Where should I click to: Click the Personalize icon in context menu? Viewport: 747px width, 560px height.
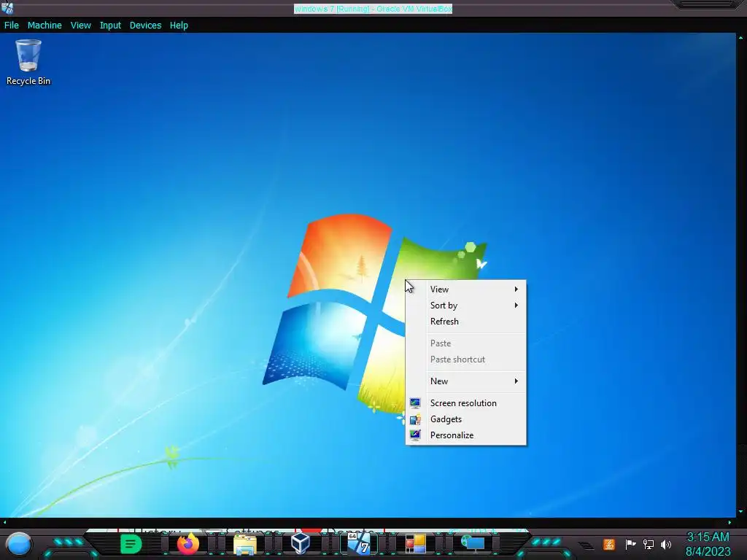(415, 435)
